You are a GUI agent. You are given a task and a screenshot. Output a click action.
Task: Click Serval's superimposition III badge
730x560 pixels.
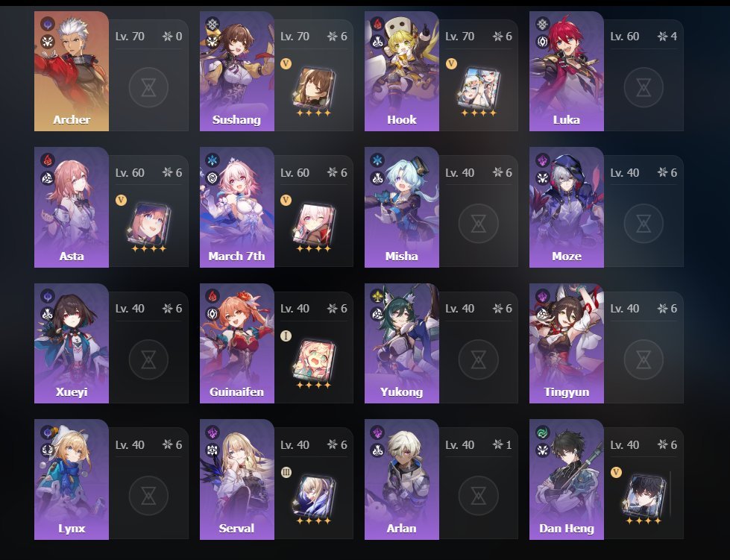pyautogui.click(x=286, y=472)
